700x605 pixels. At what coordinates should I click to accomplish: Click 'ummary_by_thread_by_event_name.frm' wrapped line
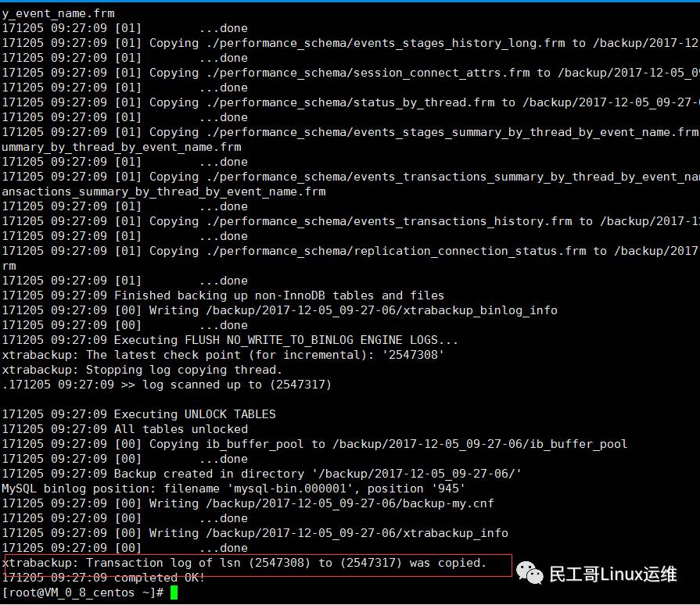pos(121,147)
